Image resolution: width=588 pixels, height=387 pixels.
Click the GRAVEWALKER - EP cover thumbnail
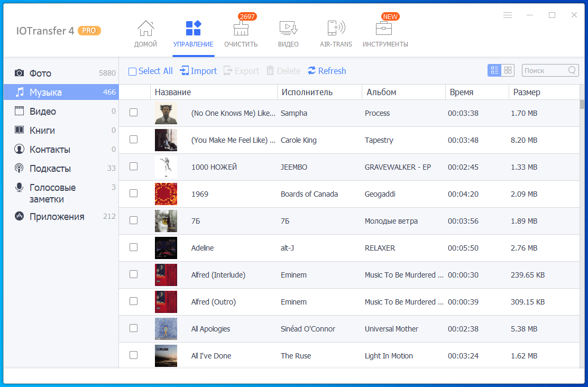click(166, 167)
